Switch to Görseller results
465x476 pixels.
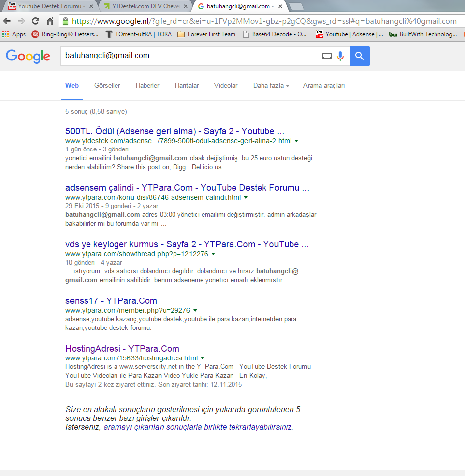click(107, 85)
